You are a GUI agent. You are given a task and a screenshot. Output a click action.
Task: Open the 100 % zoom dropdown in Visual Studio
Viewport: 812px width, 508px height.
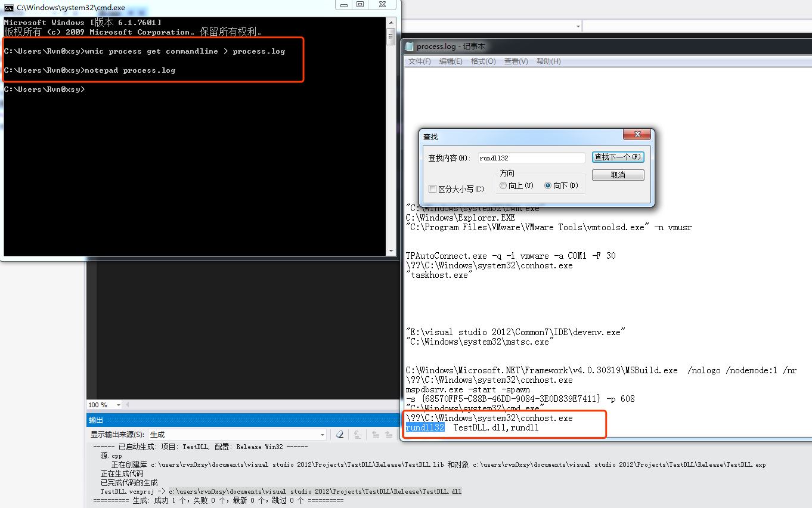118,405
